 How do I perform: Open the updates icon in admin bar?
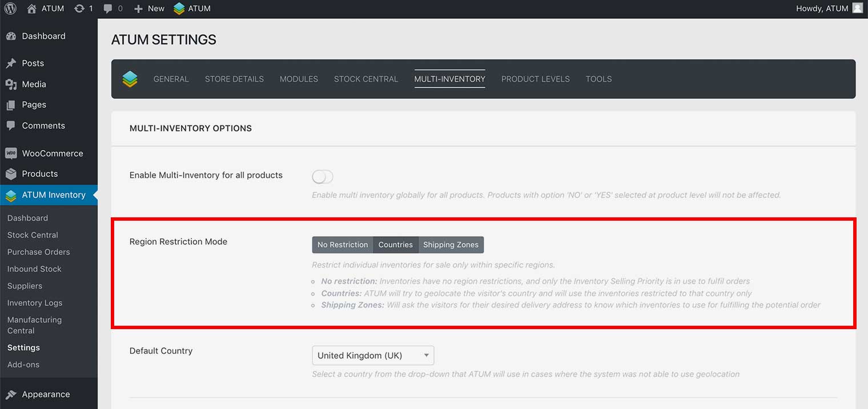tap(79, 9)
